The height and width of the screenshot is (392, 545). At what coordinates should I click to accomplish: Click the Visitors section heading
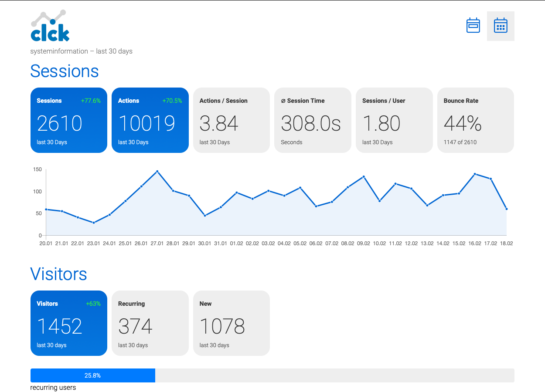[x=58, y=274]
